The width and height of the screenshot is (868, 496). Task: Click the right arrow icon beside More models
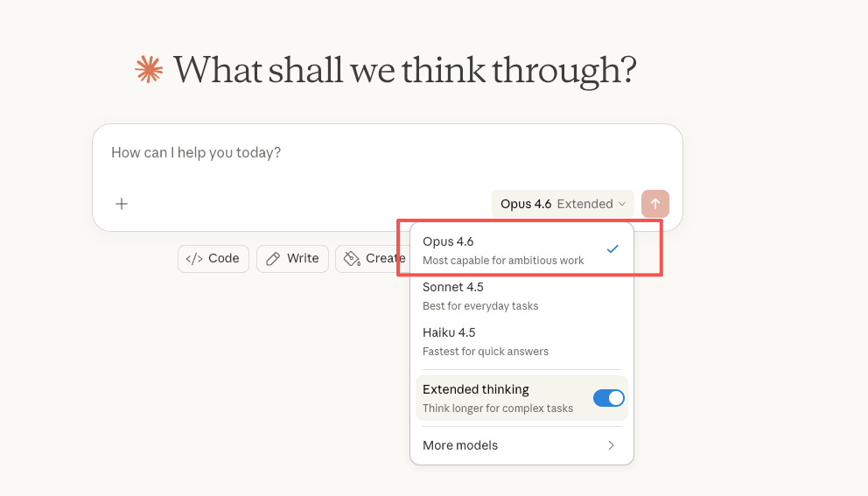[x=611, y=445]
